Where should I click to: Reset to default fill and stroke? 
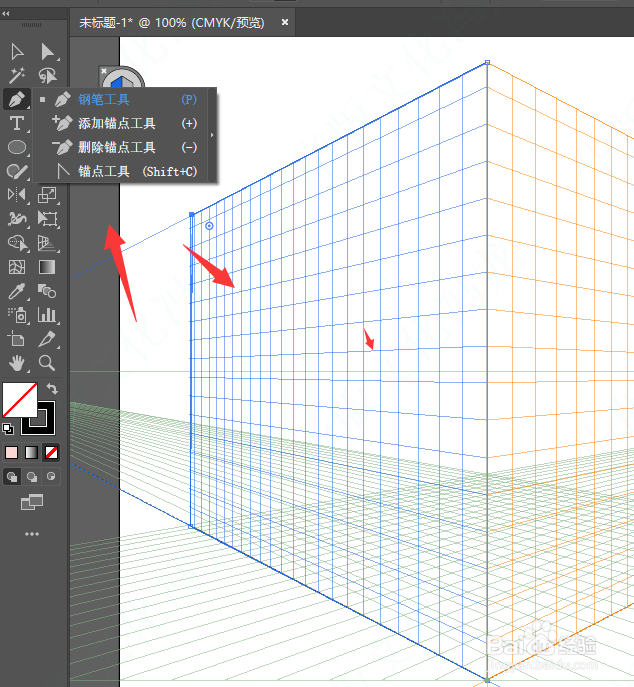pyautogui.click(x=8, y=428)
